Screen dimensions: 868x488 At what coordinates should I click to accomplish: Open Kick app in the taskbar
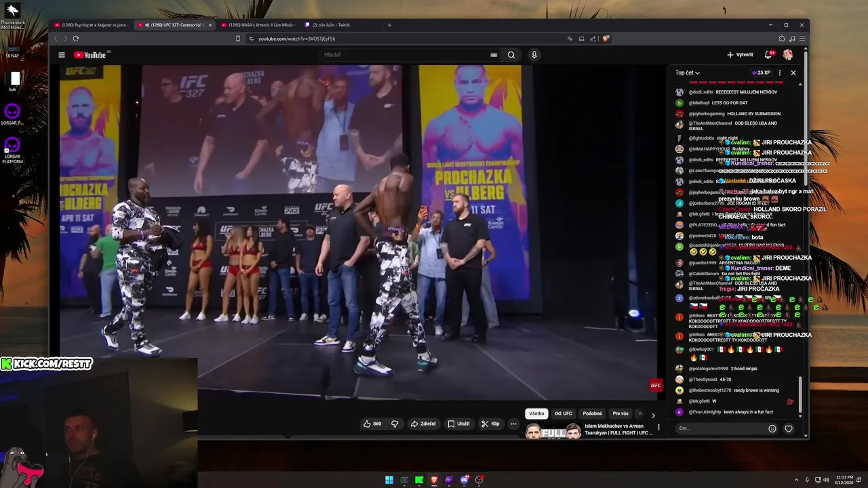(419, 480)
